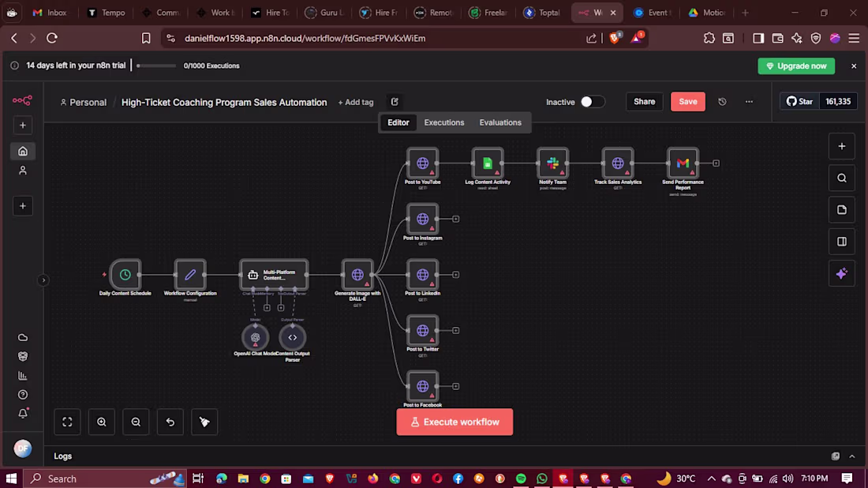868x488 pixels.
Task: Open the Post to Facebook node
Action: pyautogui.click(x=422, y=387)
